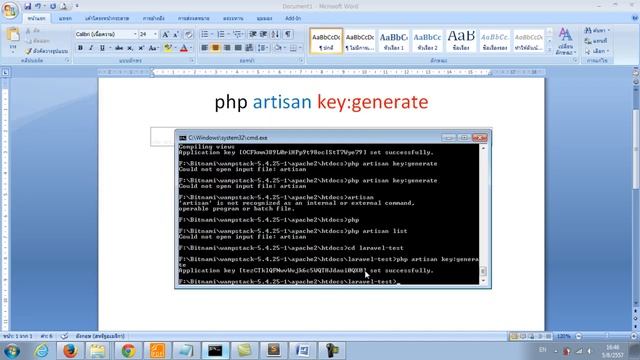Viewport: 640px width, 360px height.
Task: Decrease paragraph indent
Action: tap(253, 34)
